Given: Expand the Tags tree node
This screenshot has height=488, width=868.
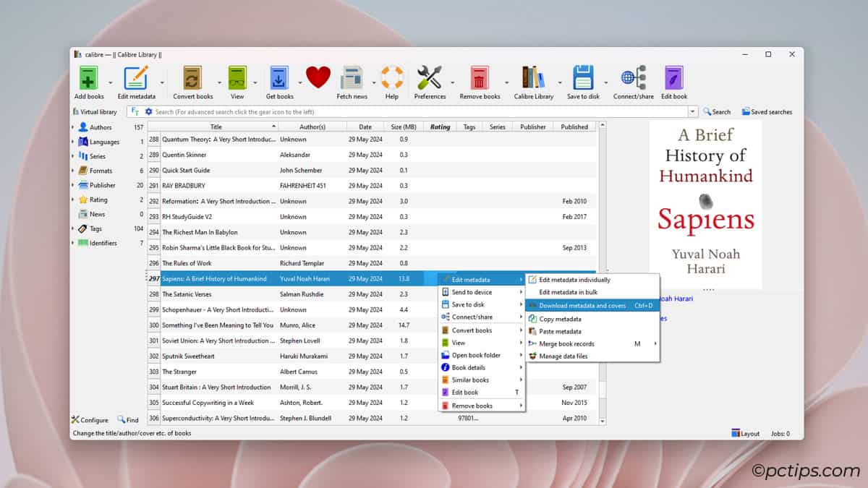Looking at the screenshot, I should (73, 228).
